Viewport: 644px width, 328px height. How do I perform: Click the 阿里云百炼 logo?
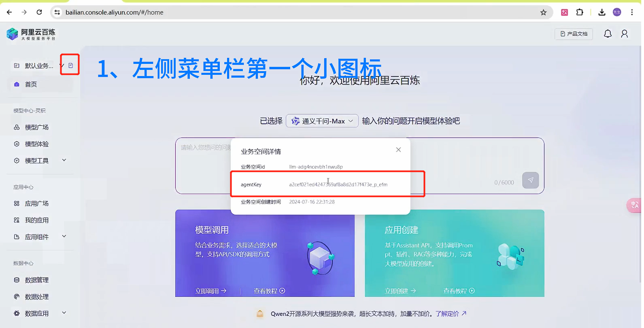[31, 34]
